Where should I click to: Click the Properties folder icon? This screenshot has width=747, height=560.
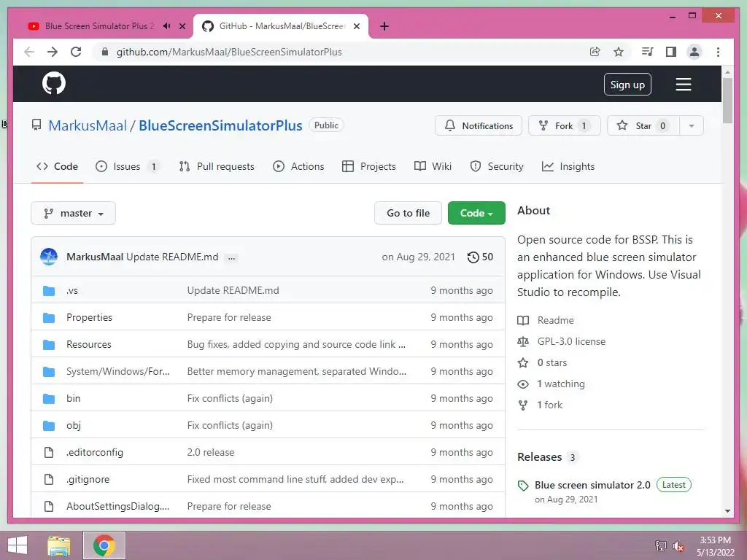pyautogui.click(x=49, y=318)
